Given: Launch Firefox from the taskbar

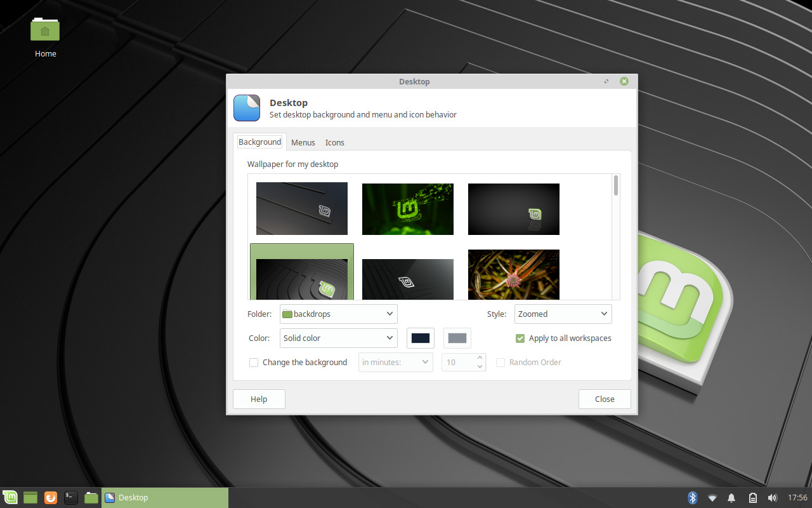Looking at the screenshot, I should (x=50, y=497).
